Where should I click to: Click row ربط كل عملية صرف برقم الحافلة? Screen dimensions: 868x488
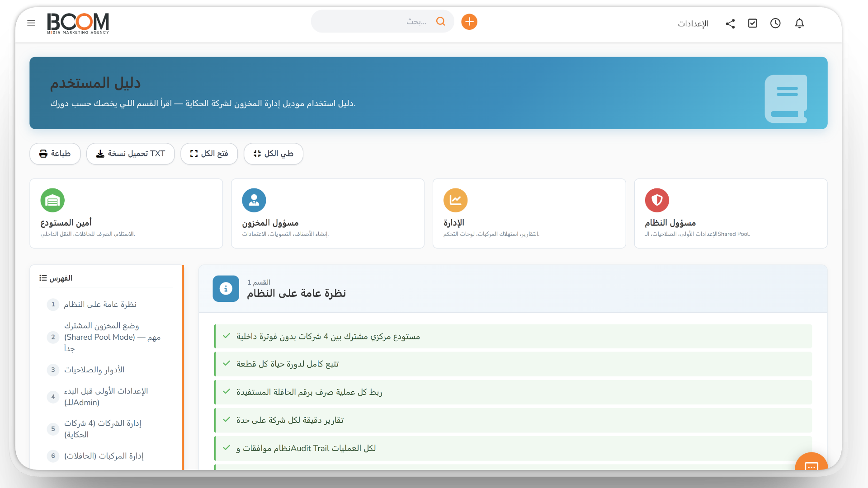pyautogui.click(x=513, y=392)
